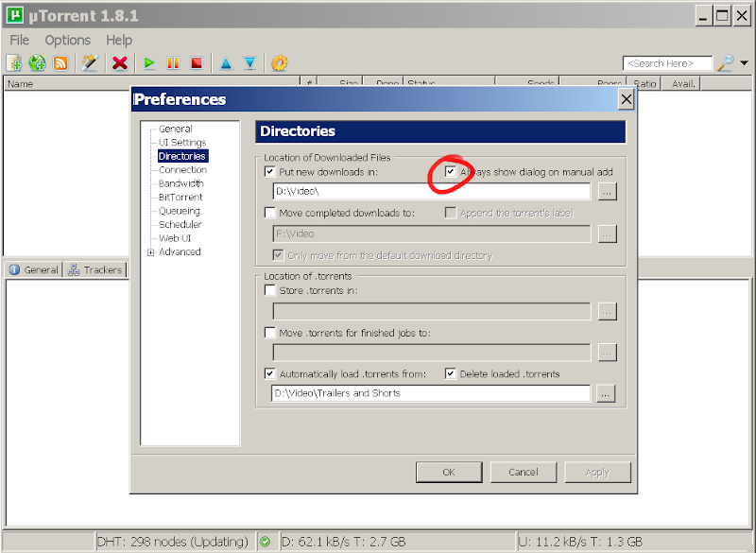Viewport: 756px width, 553px height.
Task: Open the Help menu
Action: pos(119,40)
